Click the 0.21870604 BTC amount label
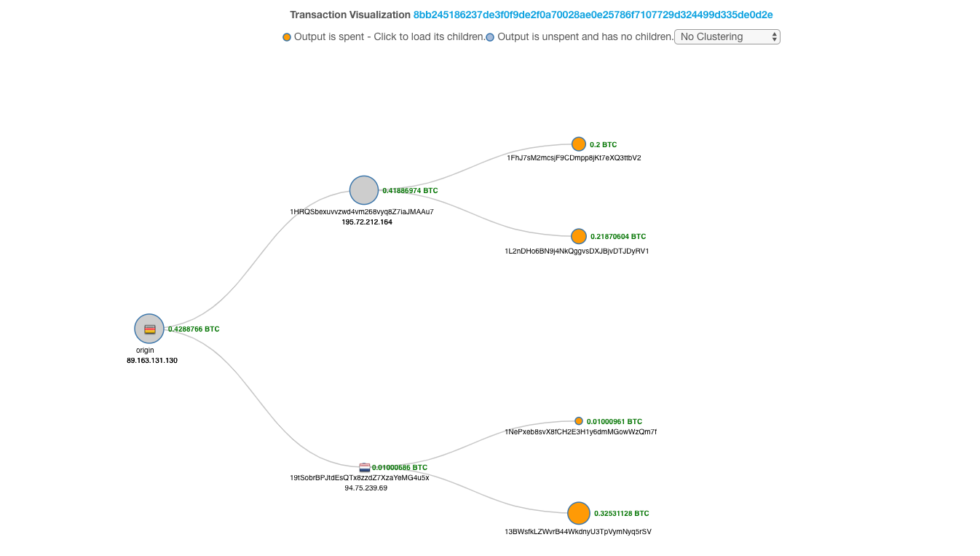This screenshot has width=980, height=556. [x=618, y=237]
